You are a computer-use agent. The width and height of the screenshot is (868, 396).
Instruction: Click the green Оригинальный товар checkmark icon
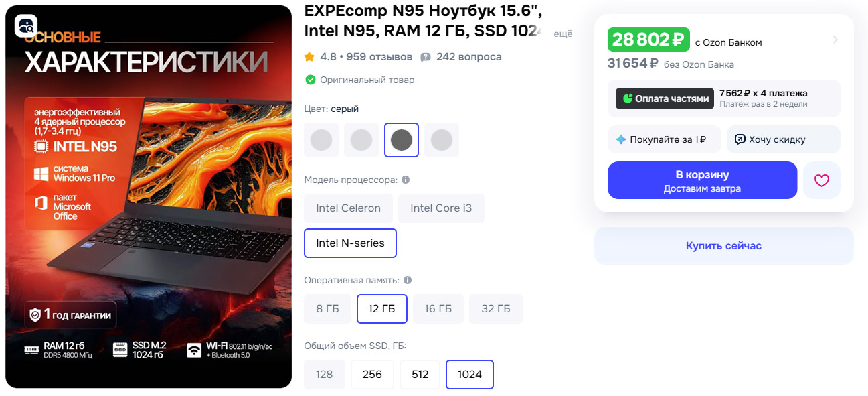click(310, 80)
